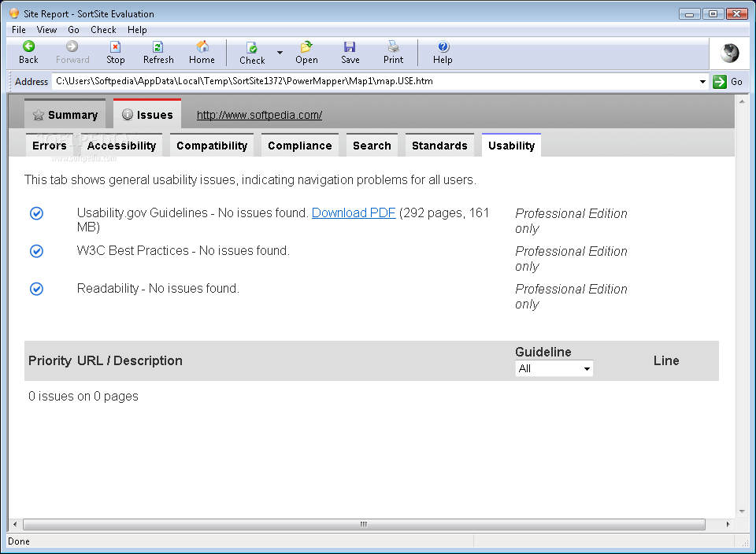
Task: Click the vertical scrollbar up arrow
Action: [x=742, y=102]
